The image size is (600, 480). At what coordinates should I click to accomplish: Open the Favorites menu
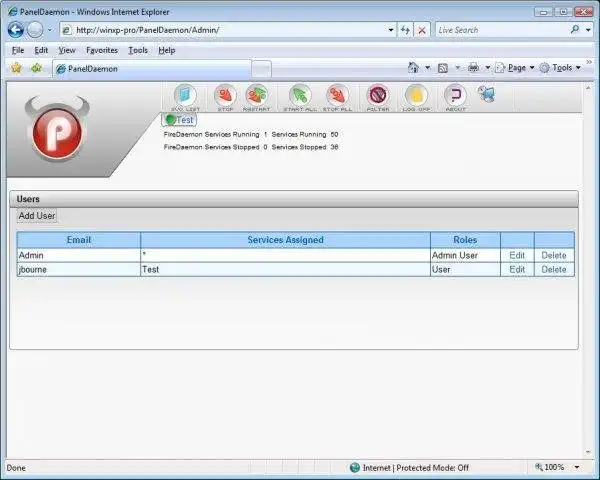102,50
